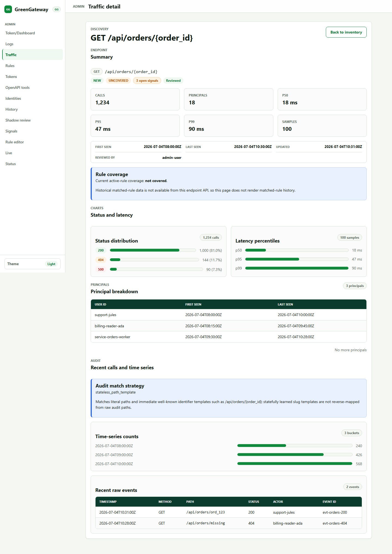This screenshot has width=392, height=554.
Task: Open Identities page
Action: tap(32, 98)
